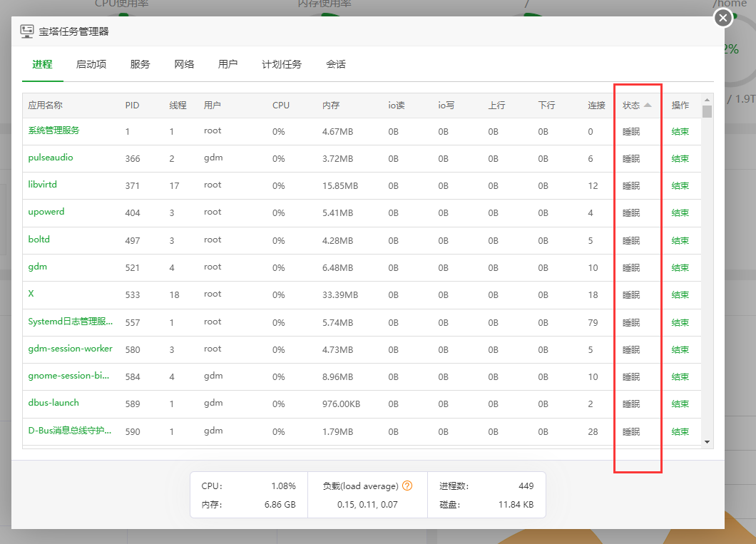Click 15.85MB memory value for libvirtd
This screenshot has height=544, width=756.
click(340, 185)
